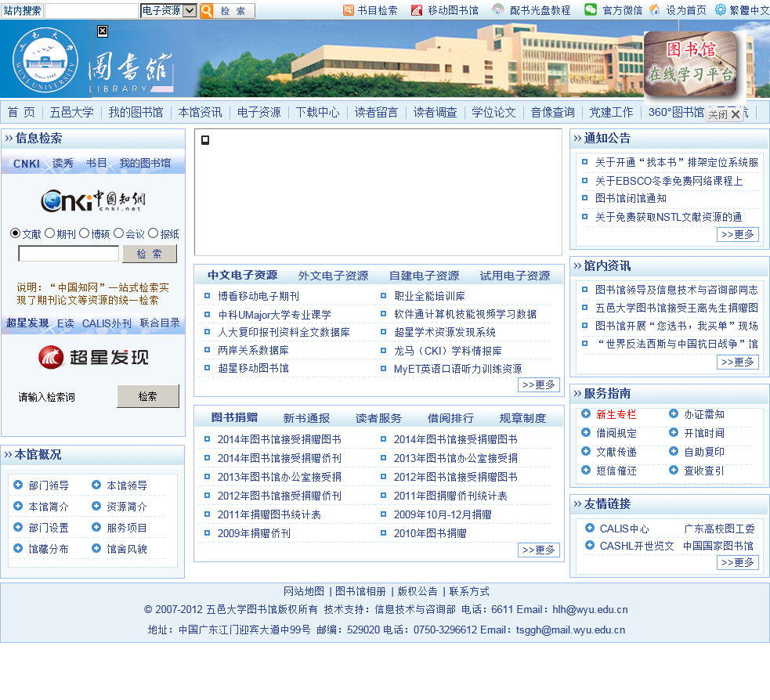This screenshot has width=770, height=700.
Task: Click the 繁體中文 gear icon
Action: 720,10
